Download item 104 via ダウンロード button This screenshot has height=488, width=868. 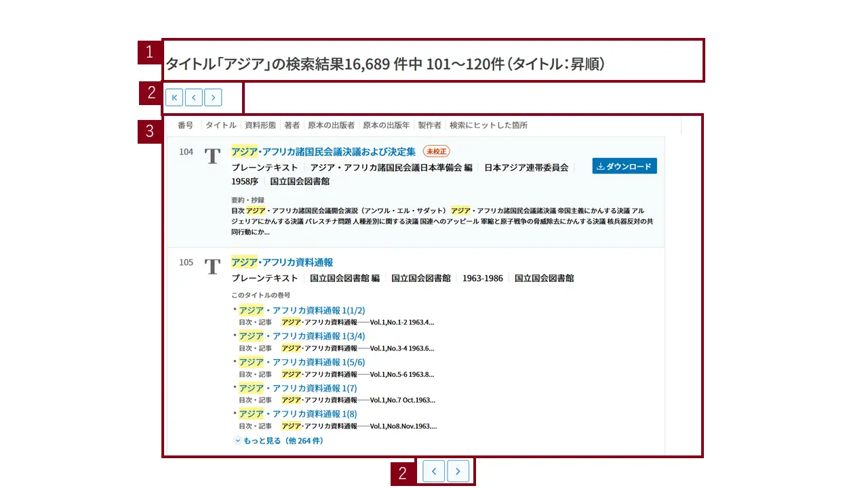point(625,166)
